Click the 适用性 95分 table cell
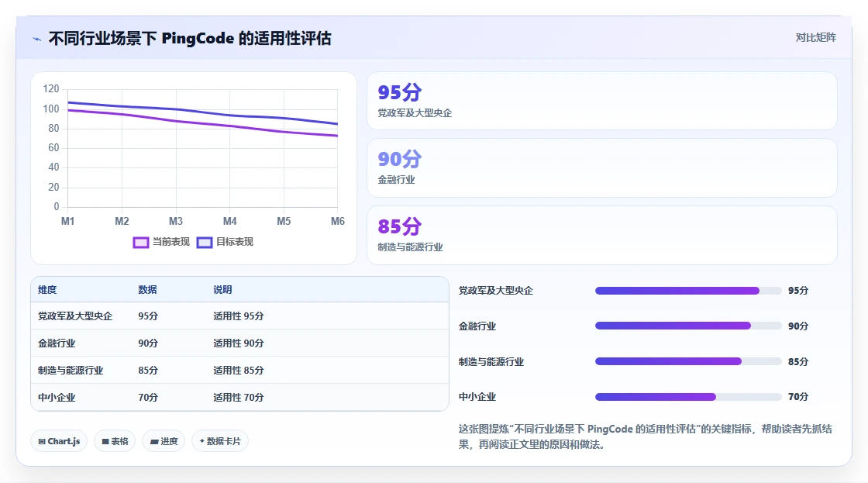This screenshot has width=868, height=483. pyautogui.click(x=239, y=316)
